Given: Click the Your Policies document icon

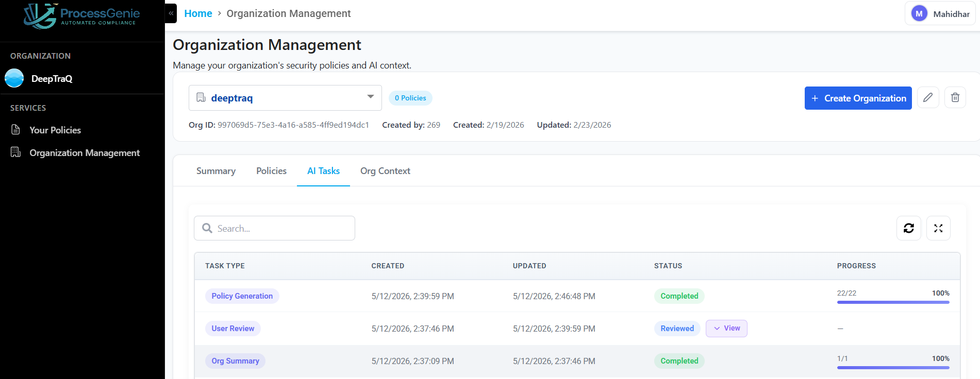Looking at the screenshot, I should [16, 130].
